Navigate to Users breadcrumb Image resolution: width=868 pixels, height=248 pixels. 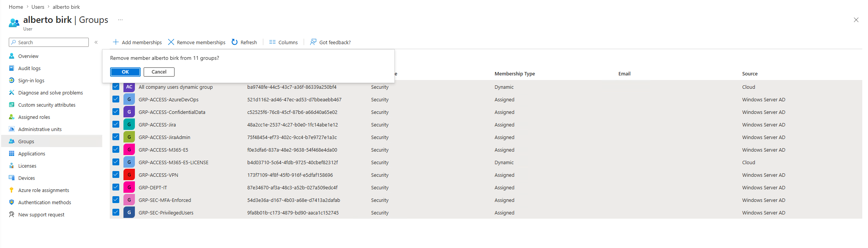point(38,7)
